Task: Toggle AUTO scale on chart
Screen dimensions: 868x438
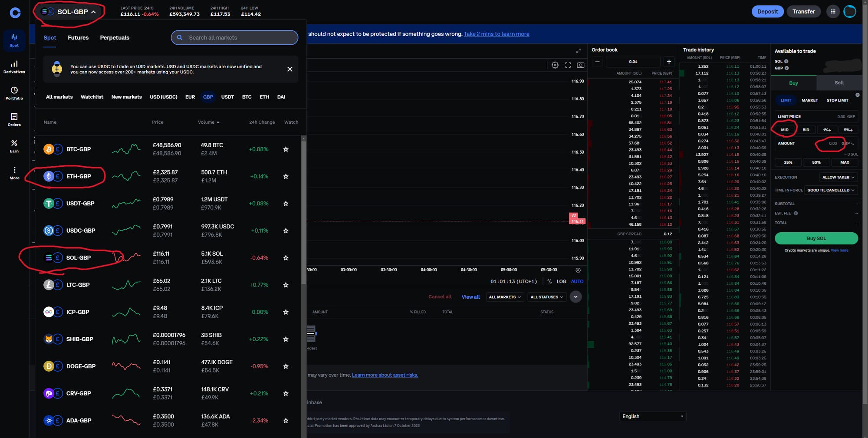Action: (x=577, y=281)
